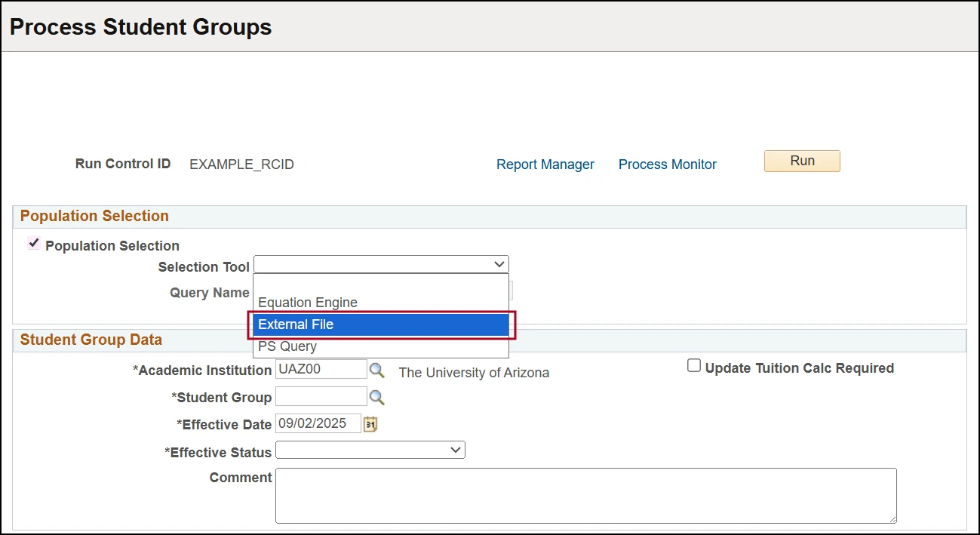Screen dimensions: 980x535
Task: Choose External File from the list
Action: (381, 324)
